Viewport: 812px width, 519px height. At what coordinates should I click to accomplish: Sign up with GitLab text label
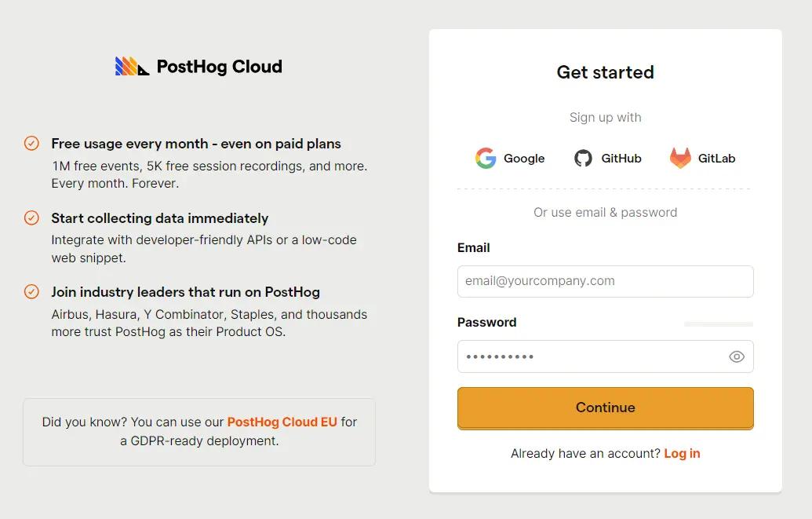716,158
